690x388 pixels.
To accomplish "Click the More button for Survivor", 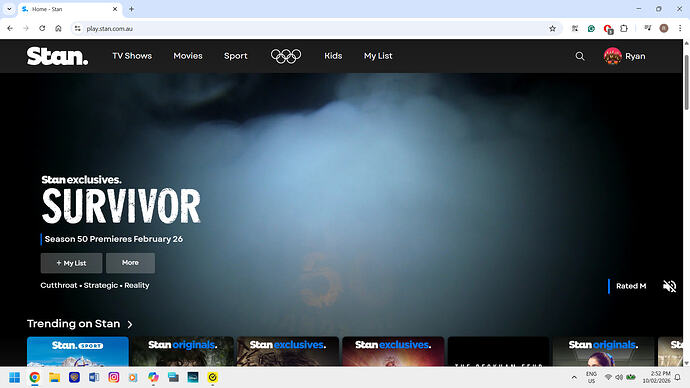I will click(x=130, y=263).
